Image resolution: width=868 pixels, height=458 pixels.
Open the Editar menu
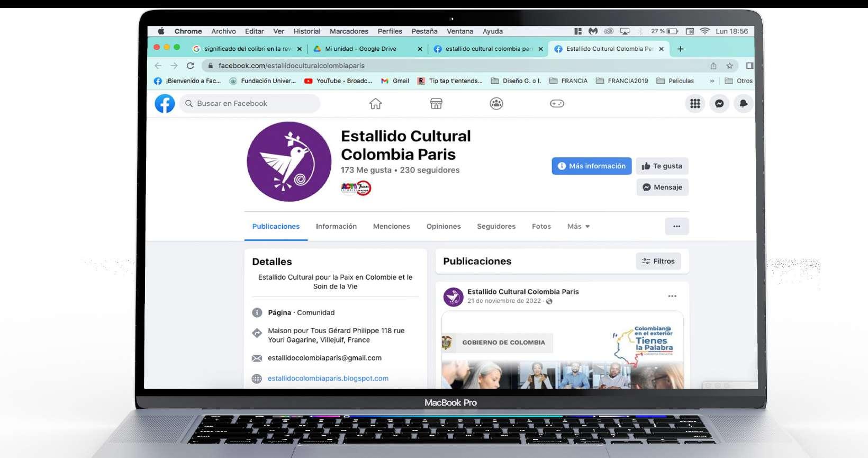coord(254,31)
